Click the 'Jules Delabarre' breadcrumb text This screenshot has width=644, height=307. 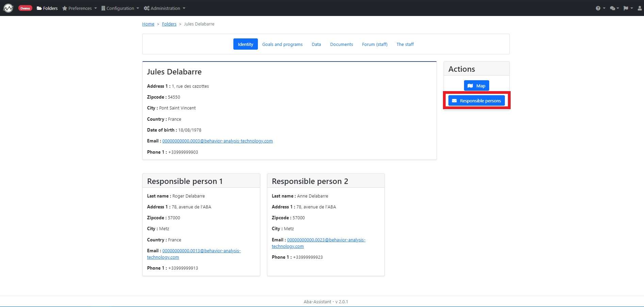pos(199,24)
